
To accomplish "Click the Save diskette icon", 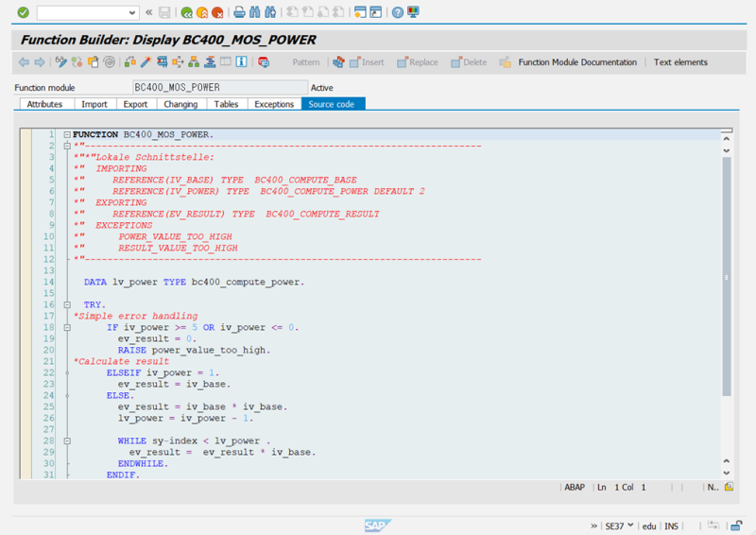I will point(164,12).
